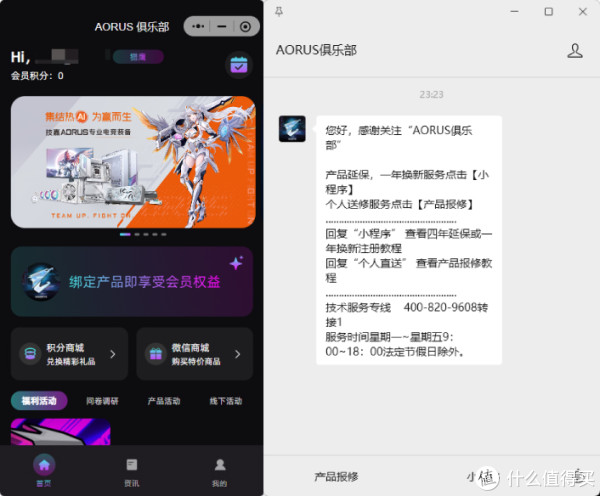Go to 首页 home in bottom navigation
The height and width of the screenshot is (496, 600).
point(44,471)
